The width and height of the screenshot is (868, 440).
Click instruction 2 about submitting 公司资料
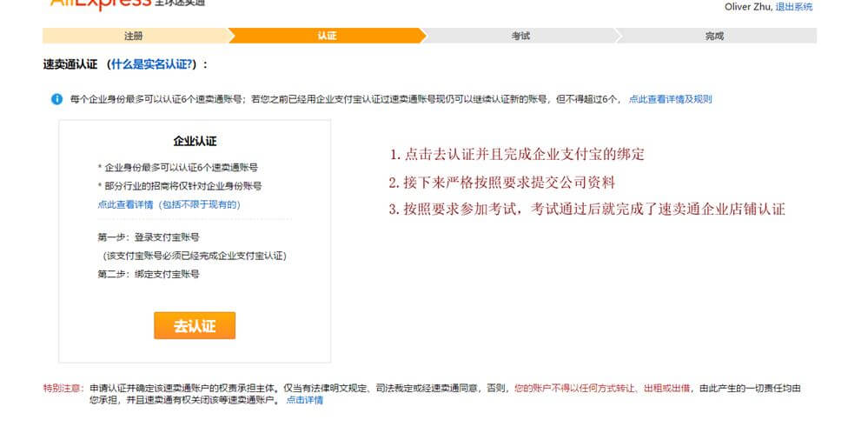pos(501,183)
